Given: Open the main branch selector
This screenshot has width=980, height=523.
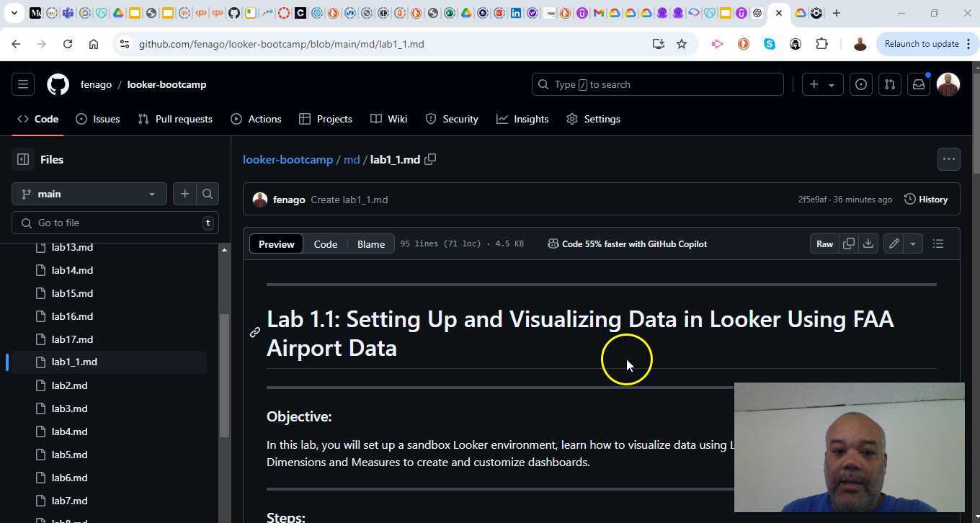Looking at the screenshot, I should [x=89, y=194].
